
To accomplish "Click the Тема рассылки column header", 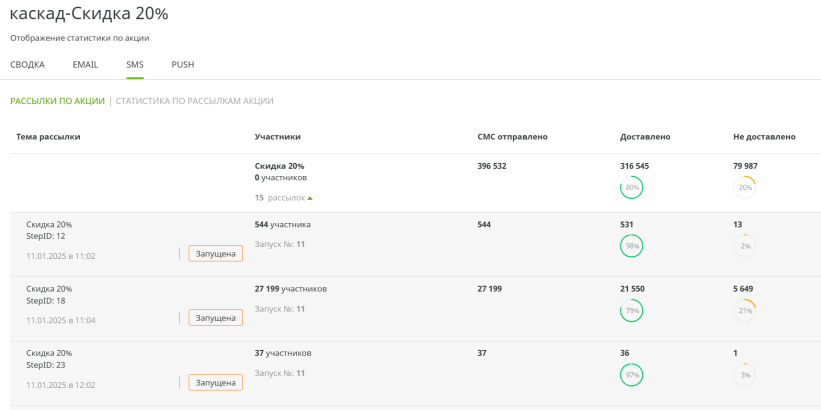I will coord(48,136).
